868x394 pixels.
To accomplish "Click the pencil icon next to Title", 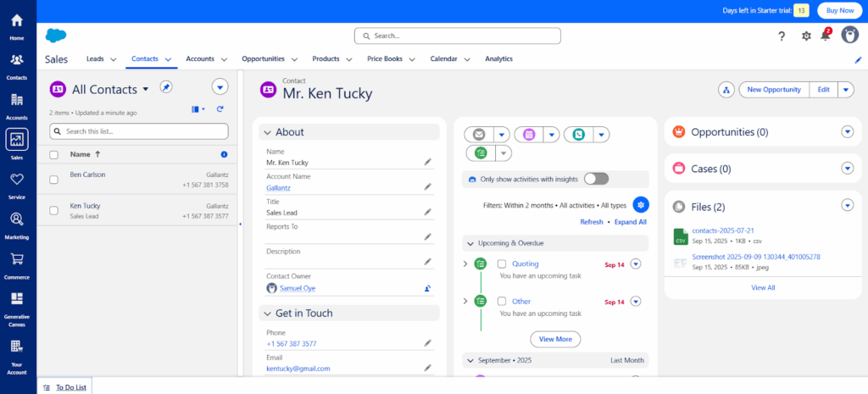I will click(x=428, y=212).
